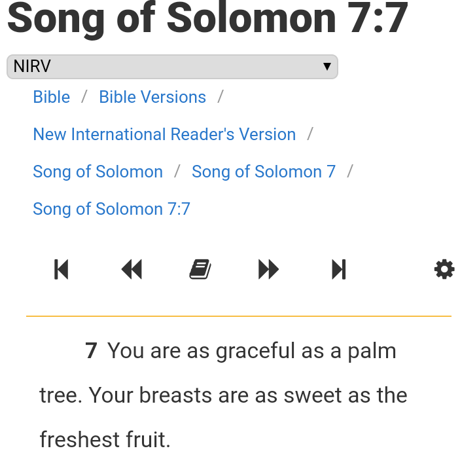This screenshot has height=476, width=460.
Task: Click the verse line beginning 'You are as graceful'
Action: coord(252,351)
